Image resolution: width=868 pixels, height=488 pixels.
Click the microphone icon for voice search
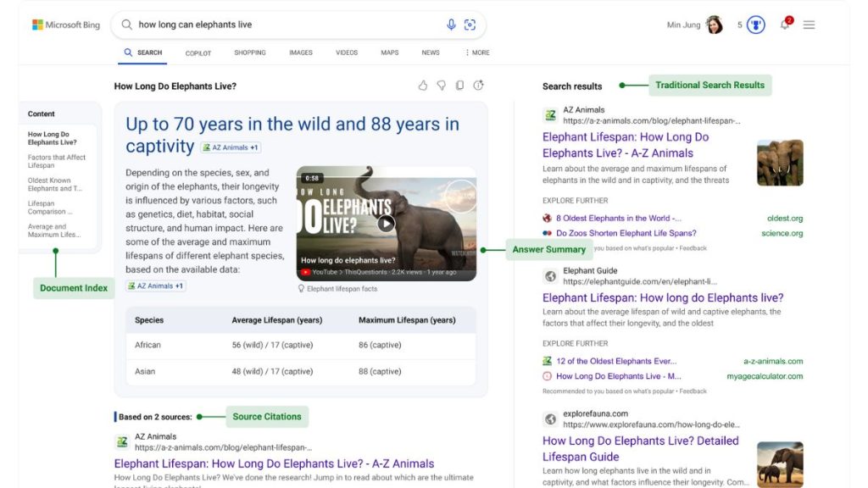coord(451,25)
